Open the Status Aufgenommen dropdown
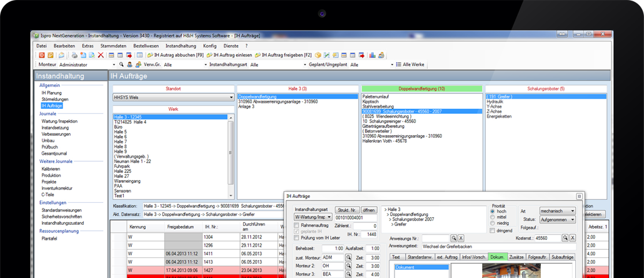Viewport: 644px width, 278px height. [x=557, y=220]
